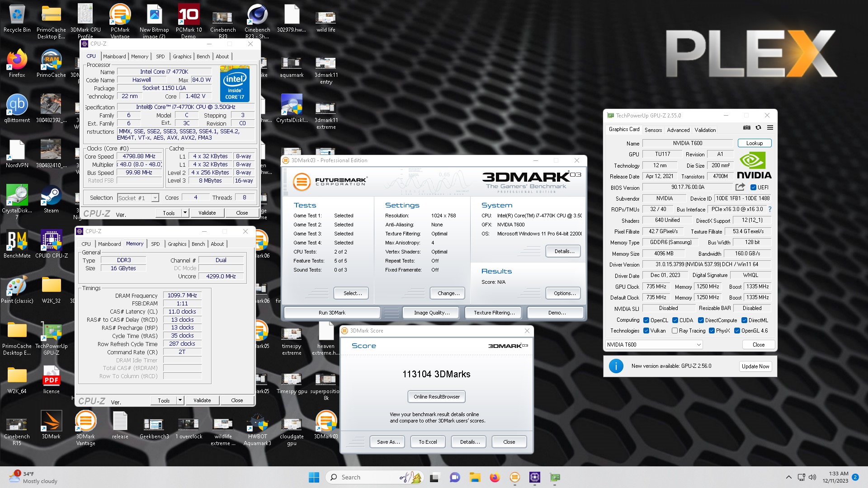Click the Online ResultBrowser button
This screenshot has width=868, height=488.
tap(437, 397)
